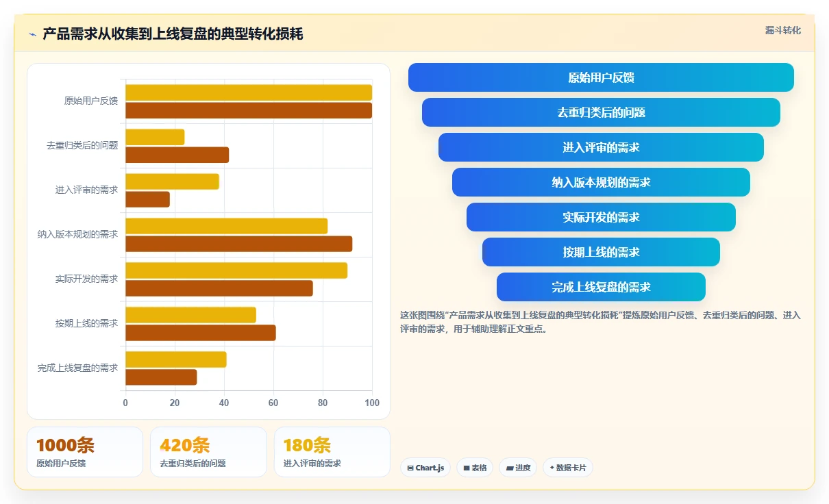Click the brown bar for 完成上线复盘的需求
Screen dimensions: 829x504
(x=161, y=377)
